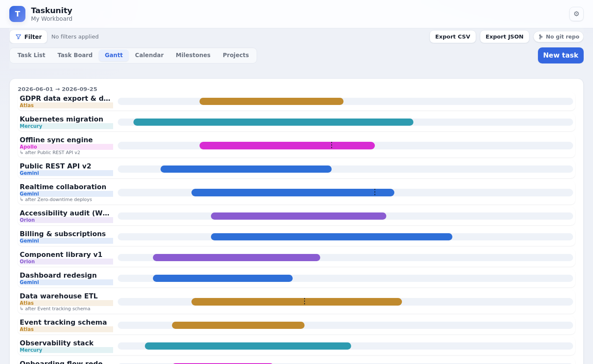
Task: Select Event tracking schema gantt bar
Action: click(x=238, y=325)
